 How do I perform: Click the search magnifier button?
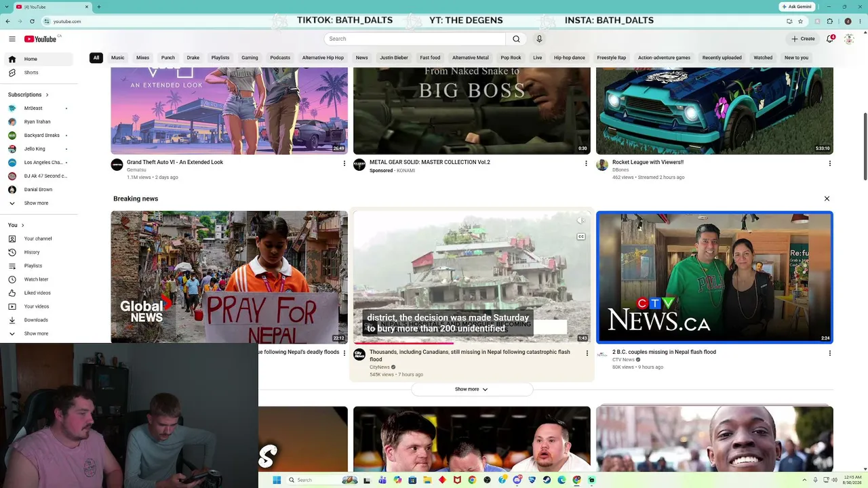516,39
